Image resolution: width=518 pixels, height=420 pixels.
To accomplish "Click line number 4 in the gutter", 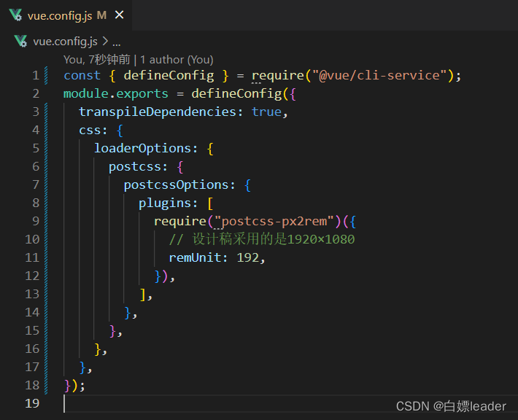I will [x=36, y=130].
